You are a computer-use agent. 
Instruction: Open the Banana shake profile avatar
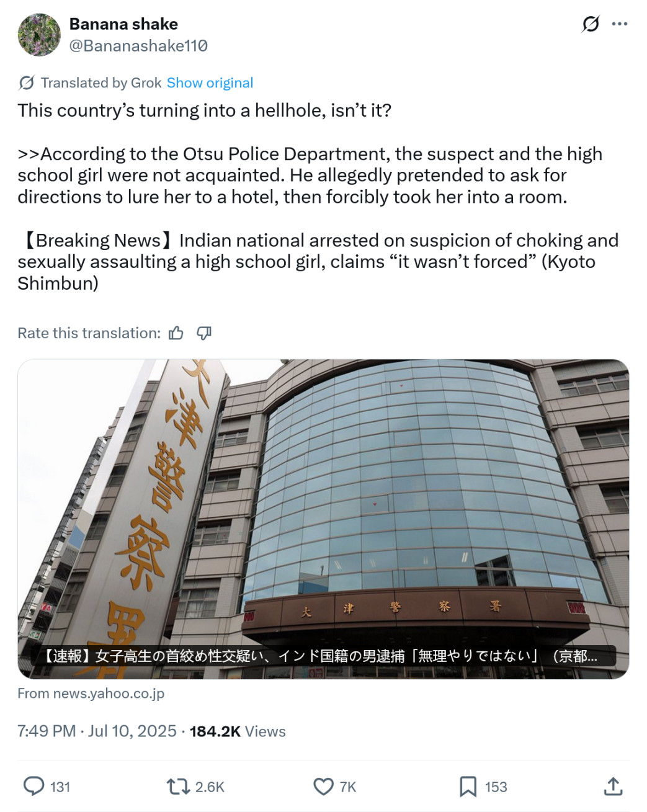tap(39, 35)
